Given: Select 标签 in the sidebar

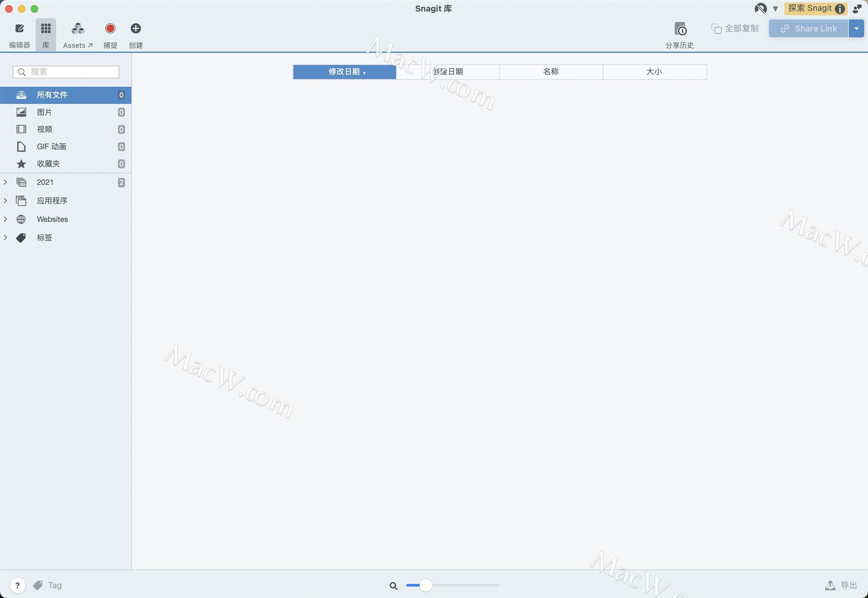Looking at the screenshot, I should [x=44, y=238].
